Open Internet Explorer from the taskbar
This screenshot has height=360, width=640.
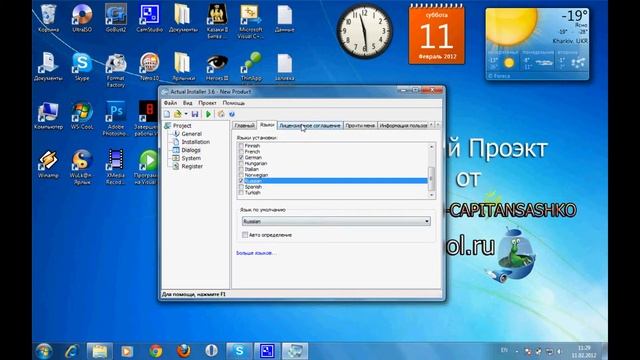72,351
